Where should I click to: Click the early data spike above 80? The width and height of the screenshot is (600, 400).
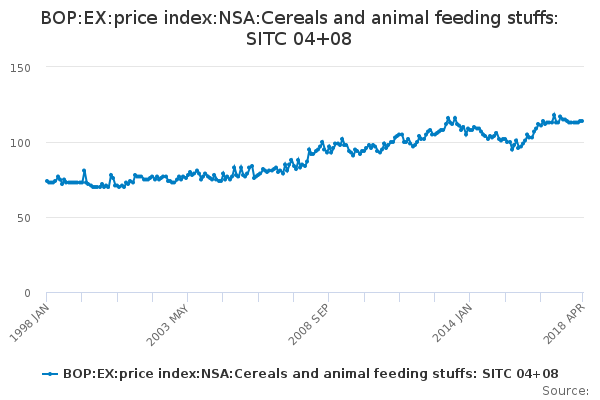(84, 171)
